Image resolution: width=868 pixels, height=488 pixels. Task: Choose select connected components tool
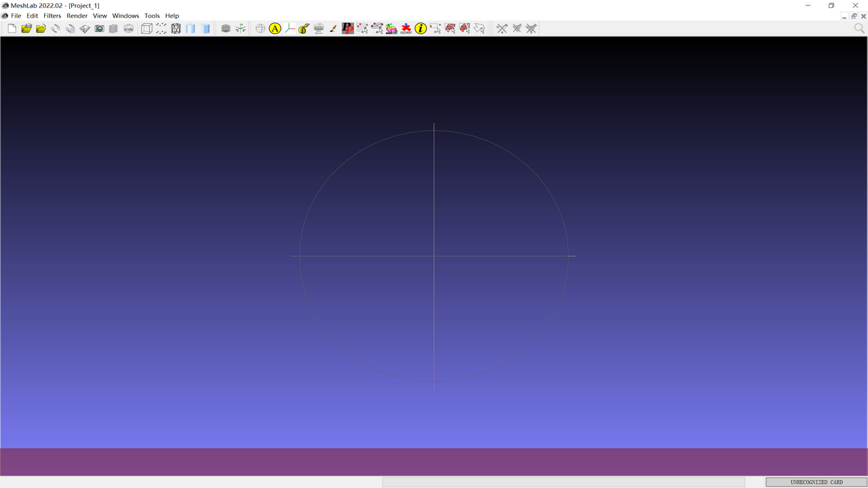pos(465,28)
